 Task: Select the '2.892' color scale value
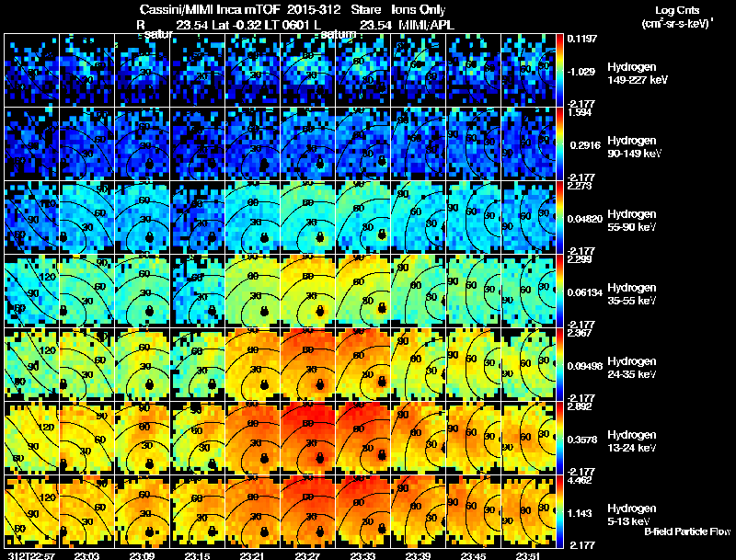pos(581,406)
